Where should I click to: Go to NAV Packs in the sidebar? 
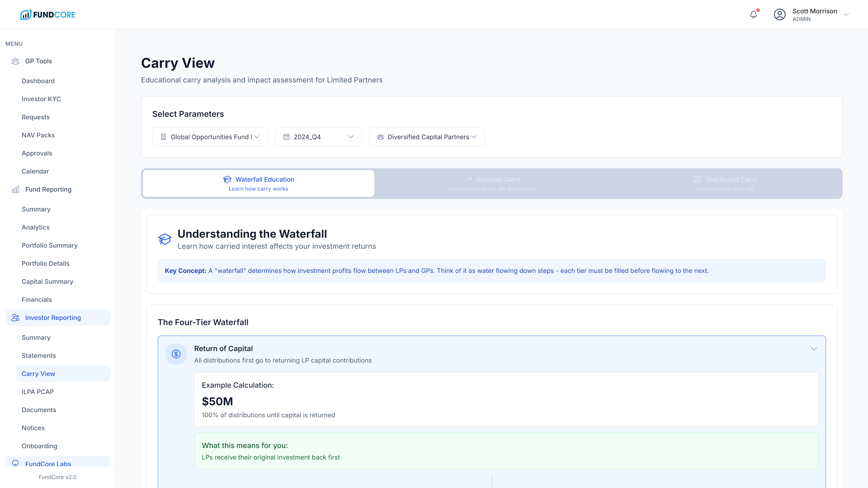[x=38, y=135]
